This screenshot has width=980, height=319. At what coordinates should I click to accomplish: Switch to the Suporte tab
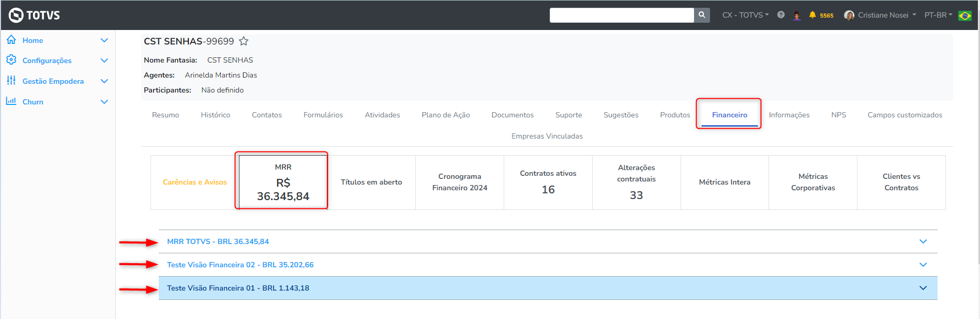point(569,115)
